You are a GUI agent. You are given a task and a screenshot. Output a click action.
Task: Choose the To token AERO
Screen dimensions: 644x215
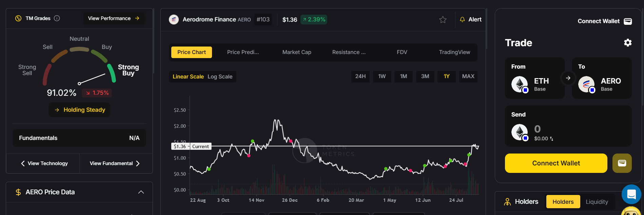click(602, 78)
